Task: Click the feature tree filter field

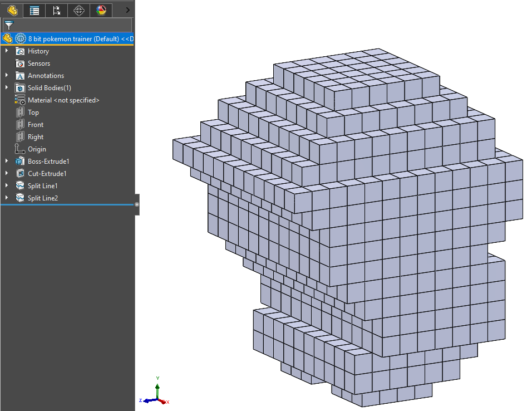Action: pos(67,25)
